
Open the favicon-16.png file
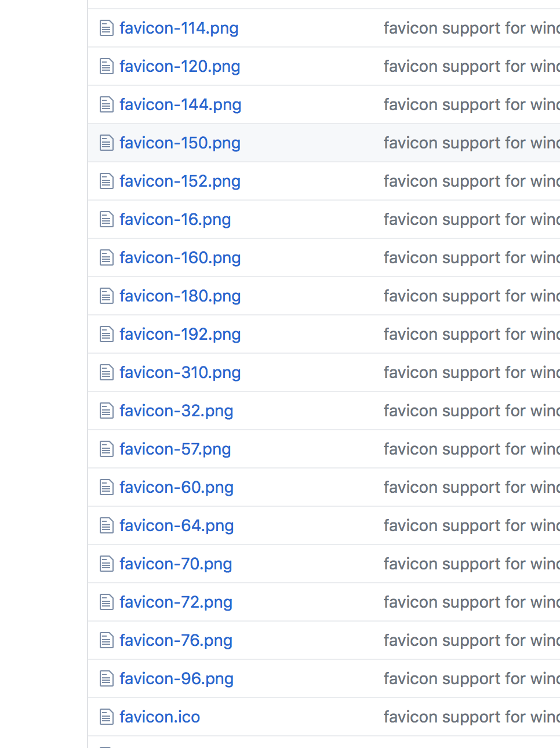click(x=175, y=219)
